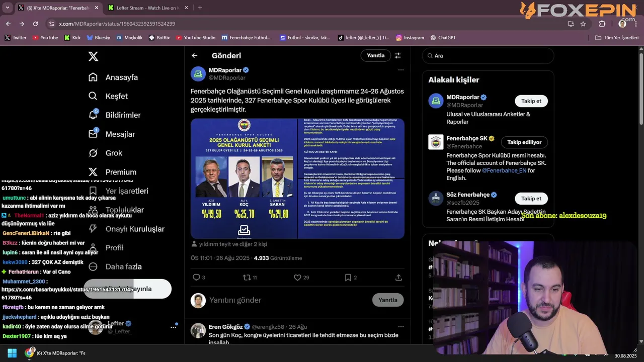Open Keşfet in the sidebar
644x362 pixels.
(x=116, y=96)
